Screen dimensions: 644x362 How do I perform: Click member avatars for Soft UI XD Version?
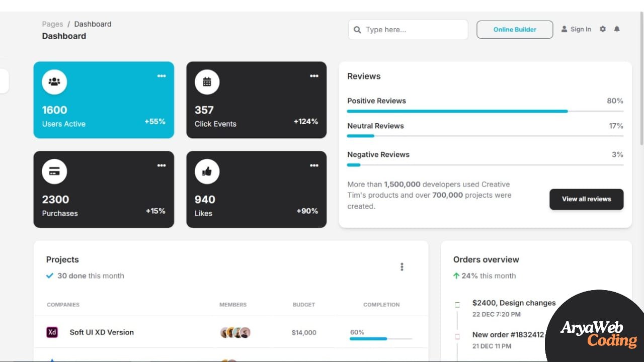[235, 332]
